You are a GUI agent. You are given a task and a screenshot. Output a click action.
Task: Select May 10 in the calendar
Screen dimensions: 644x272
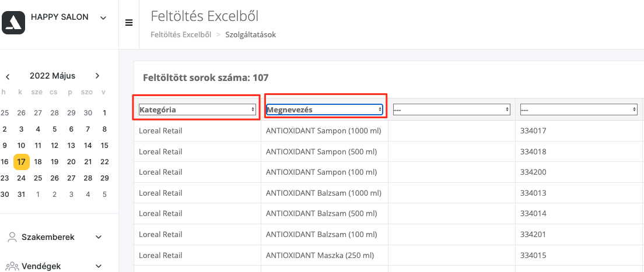(22, 145)
